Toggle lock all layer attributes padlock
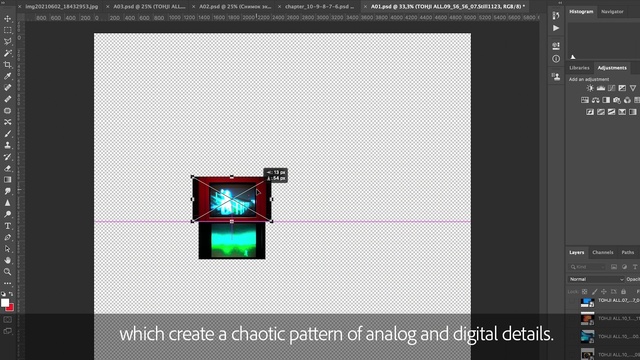This screenshot has width=640, height=360. [x=623, y=291]
